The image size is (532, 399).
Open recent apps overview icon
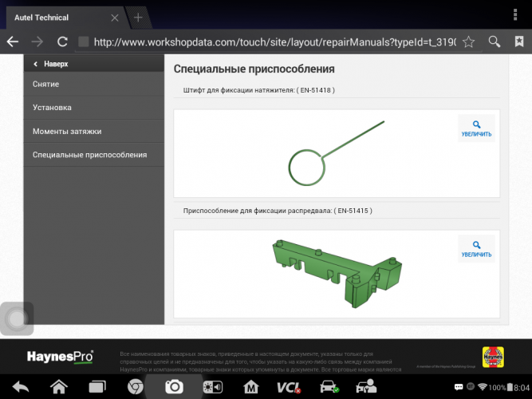[97, 387]
